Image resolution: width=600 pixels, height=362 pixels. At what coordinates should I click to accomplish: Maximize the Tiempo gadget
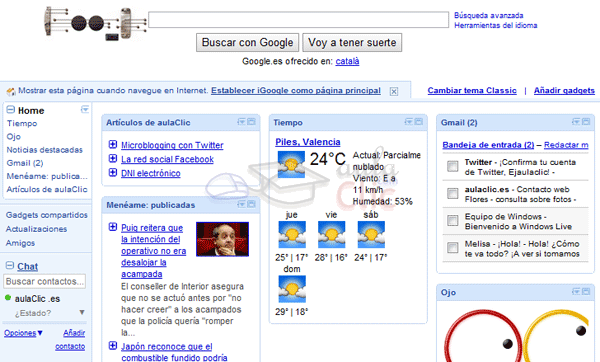click(419, 122)
